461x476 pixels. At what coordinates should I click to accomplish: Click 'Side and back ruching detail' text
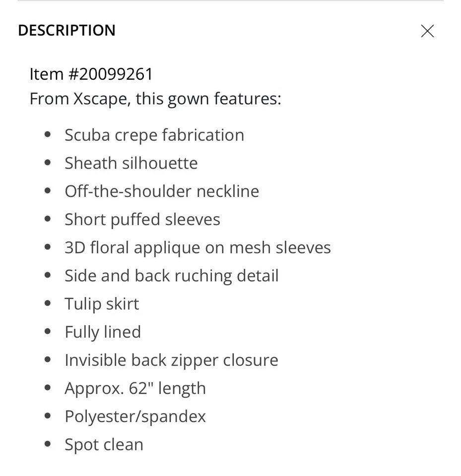[172, 276]
